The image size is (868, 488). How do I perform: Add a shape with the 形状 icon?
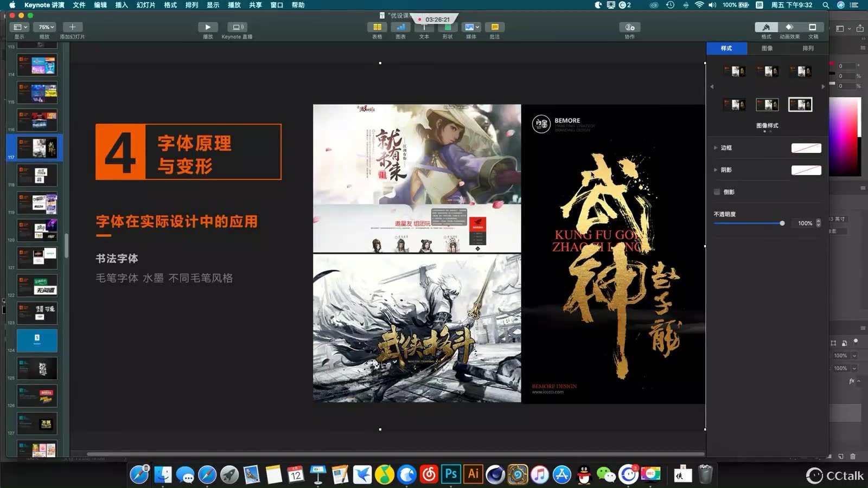(x=448, y=27)
